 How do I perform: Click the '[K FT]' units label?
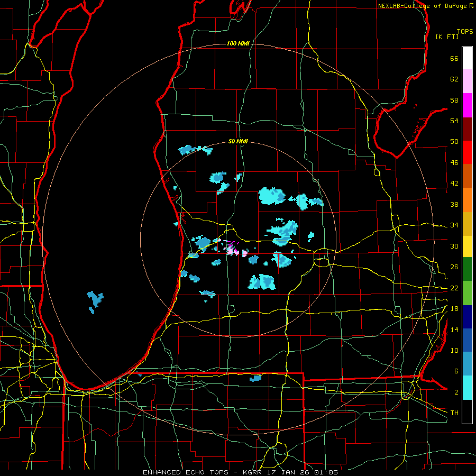pyautogui.click(x=447, y=36)
